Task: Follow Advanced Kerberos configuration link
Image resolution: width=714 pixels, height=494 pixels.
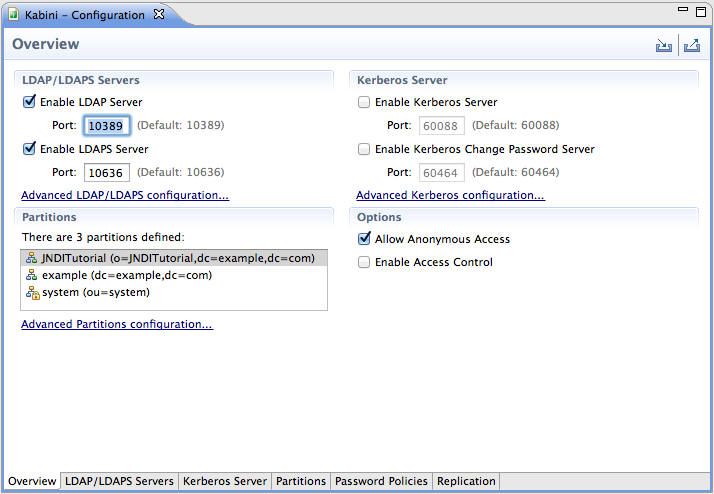Action: click(x=450, y=195)
